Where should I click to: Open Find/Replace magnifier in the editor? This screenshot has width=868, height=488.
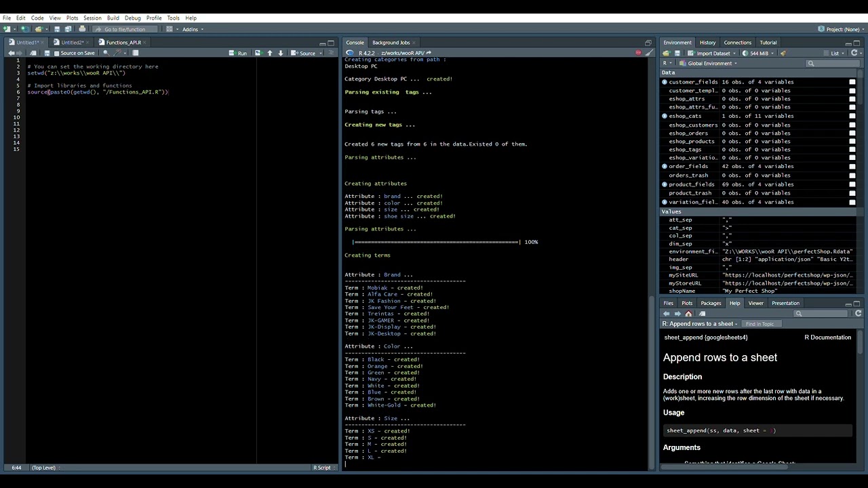click(x=105, y=53)
